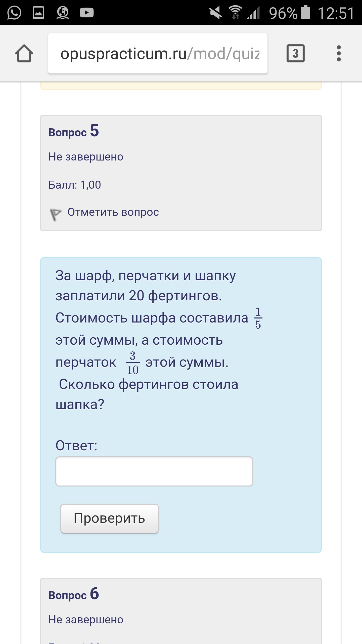This screenshot has height=644, width=362.
Task: Tap the 'Вопрос 5' heading
Action: pos(74,131)
